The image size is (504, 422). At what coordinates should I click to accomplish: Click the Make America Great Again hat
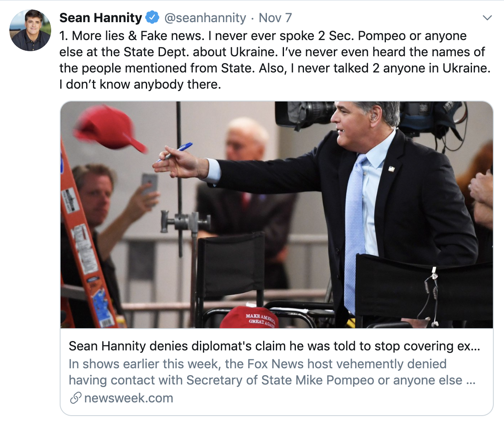pyautogui.click(x=249, y=318)
